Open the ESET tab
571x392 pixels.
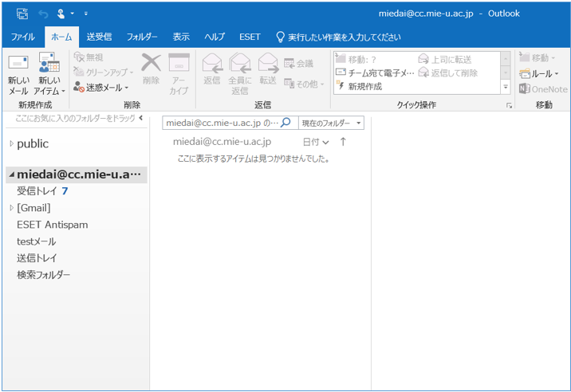(x=250, y=37)
